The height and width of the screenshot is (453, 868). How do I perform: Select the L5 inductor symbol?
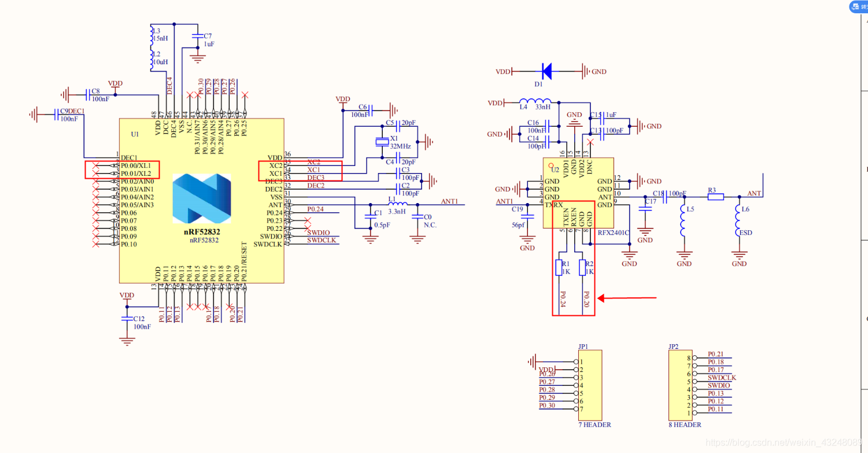coord(684,220)
